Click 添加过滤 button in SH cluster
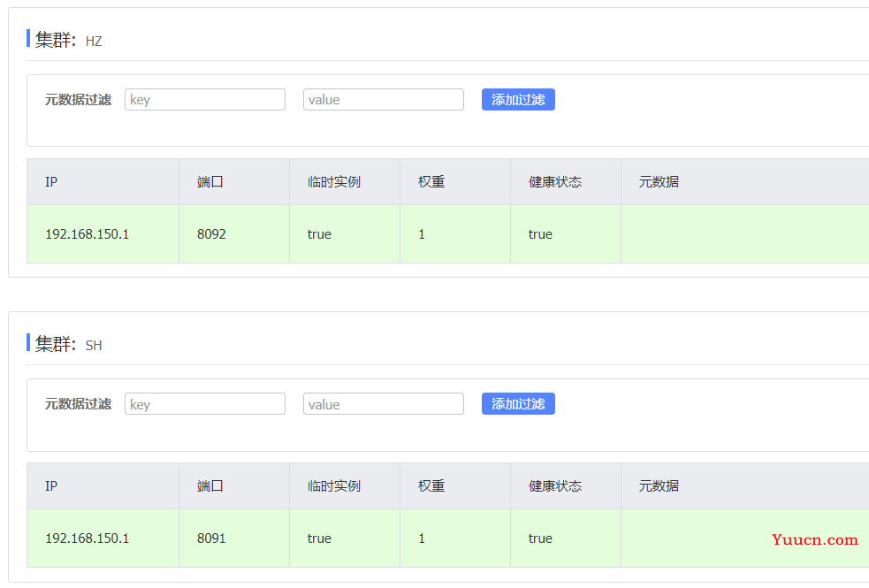Screen dimensions: 869x588 (x=518, y=404)
